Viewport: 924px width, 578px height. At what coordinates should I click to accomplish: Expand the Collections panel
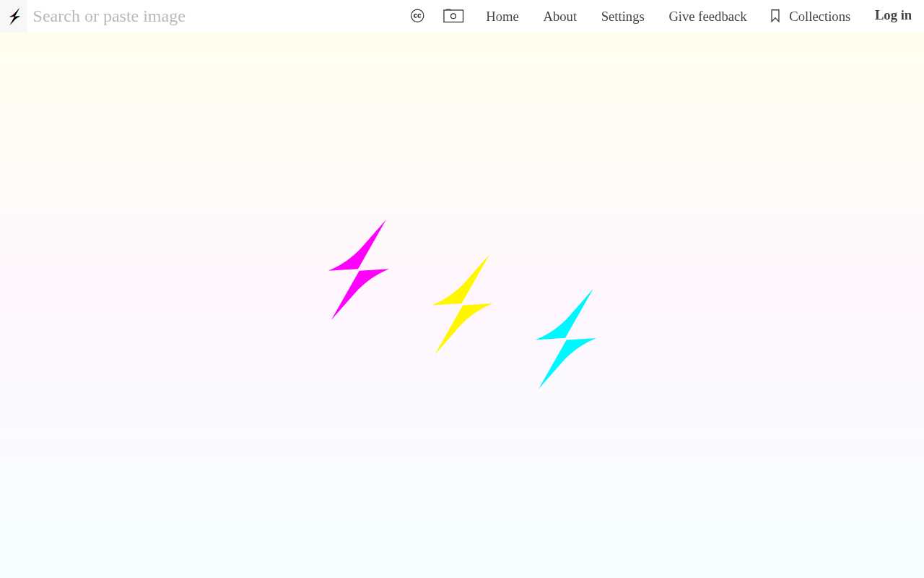pyautogui.click(x=819, y=17)
